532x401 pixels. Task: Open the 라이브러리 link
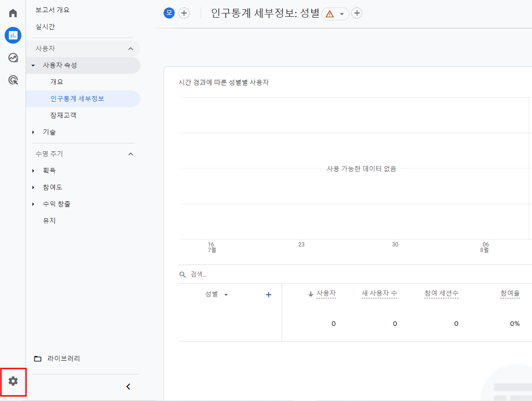pos(64,359)
